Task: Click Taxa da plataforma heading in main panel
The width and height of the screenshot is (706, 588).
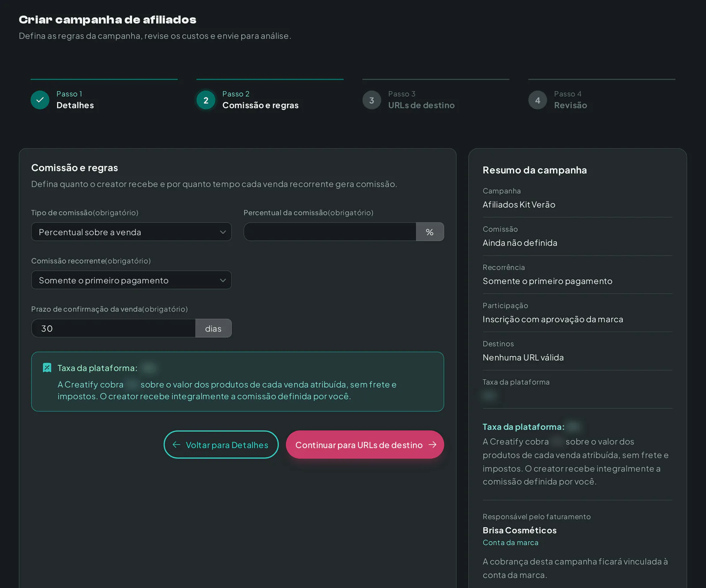Action: point(98,368)
